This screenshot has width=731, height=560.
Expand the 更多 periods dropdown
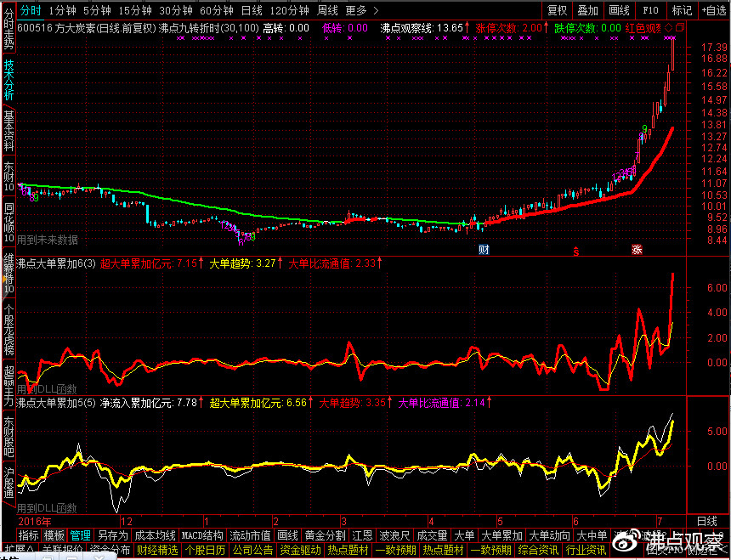pos(361,10)
